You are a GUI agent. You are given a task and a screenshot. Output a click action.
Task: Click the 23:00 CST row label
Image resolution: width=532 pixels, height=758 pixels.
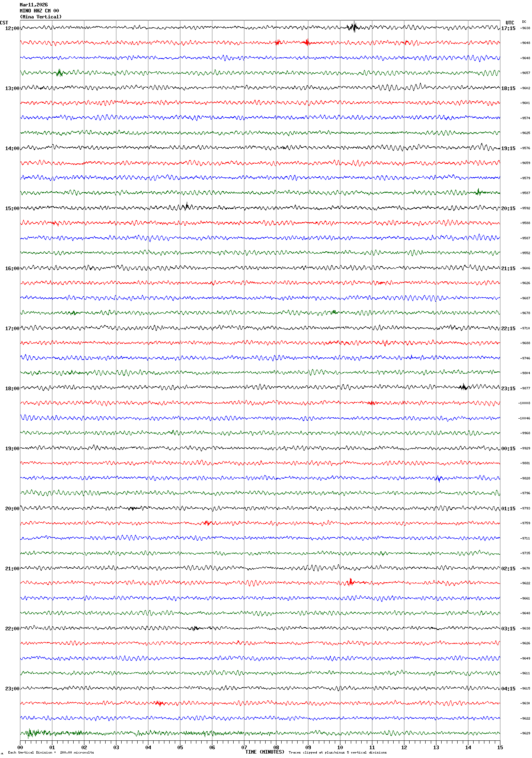(x=12, y=689)
